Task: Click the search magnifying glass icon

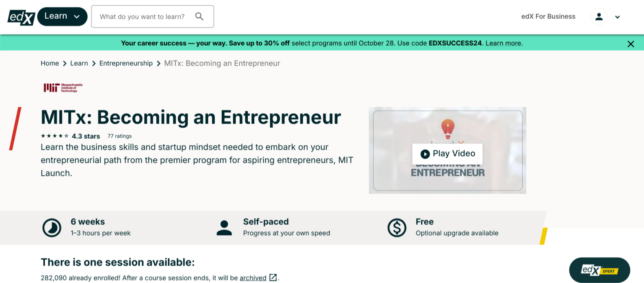Action: click(199, 16)
